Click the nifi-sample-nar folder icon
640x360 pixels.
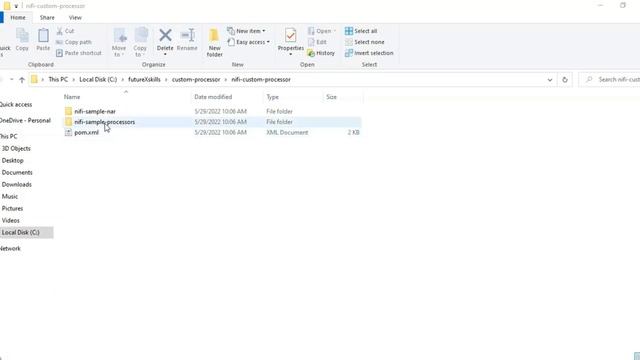(x=68, y=111)
